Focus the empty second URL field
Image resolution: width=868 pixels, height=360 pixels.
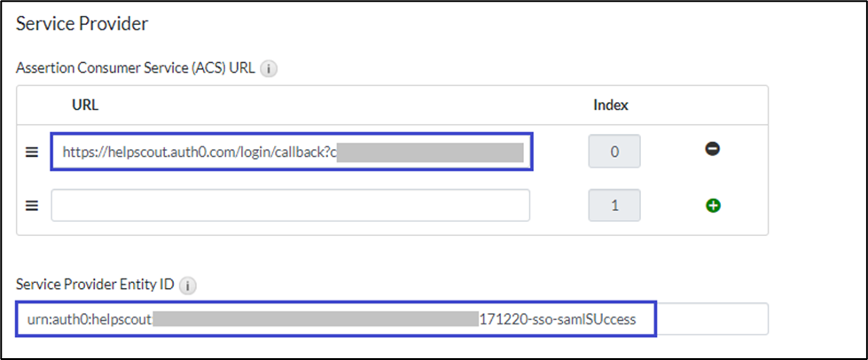coord(290,206)
